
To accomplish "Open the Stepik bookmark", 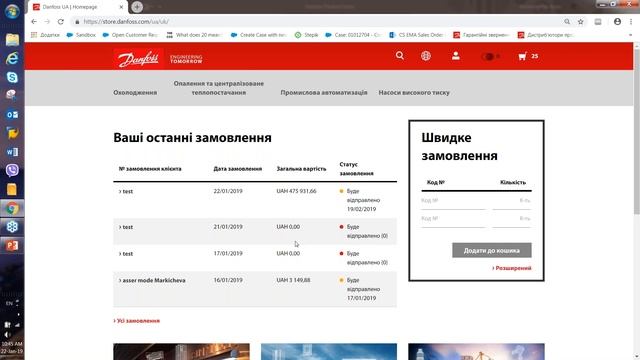I will click(306, 35).
